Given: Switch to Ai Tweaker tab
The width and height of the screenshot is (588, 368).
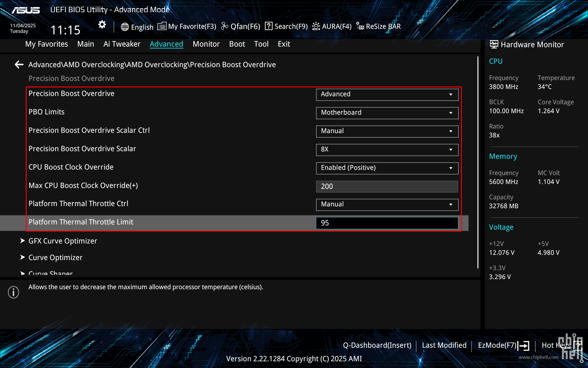Looking at the screenshot, I should (122, 44).
